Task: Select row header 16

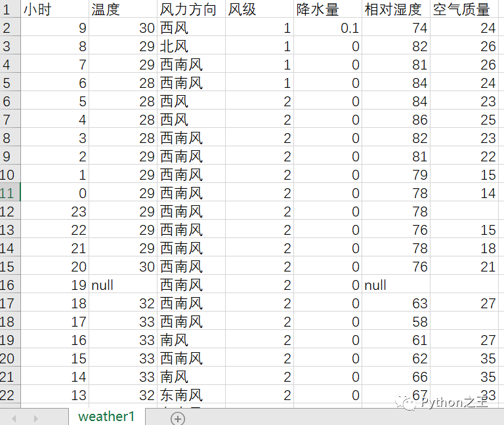Action: [x=10, y=285]
